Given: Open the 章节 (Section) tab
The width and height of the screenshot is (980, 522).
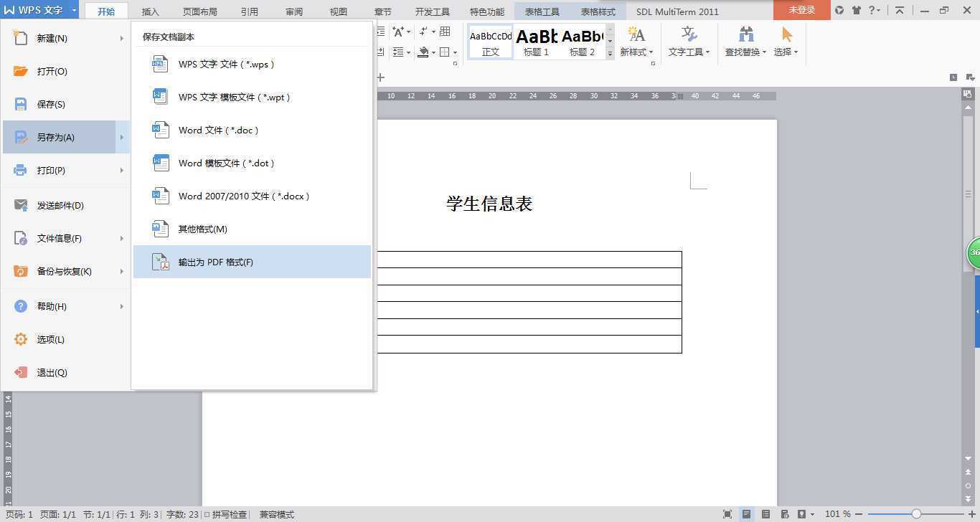Looking at the screenshot, I should [x=383, y=11].
